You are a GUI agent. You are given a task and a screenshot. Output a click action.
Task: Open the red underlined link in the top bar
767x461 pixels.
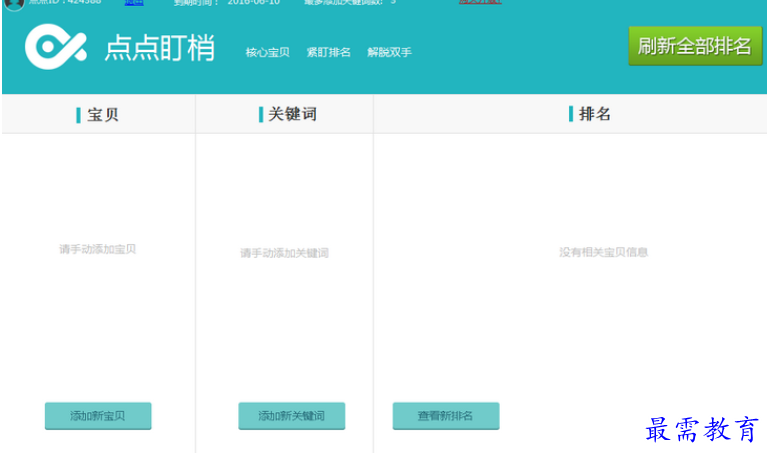coord(480,2)
